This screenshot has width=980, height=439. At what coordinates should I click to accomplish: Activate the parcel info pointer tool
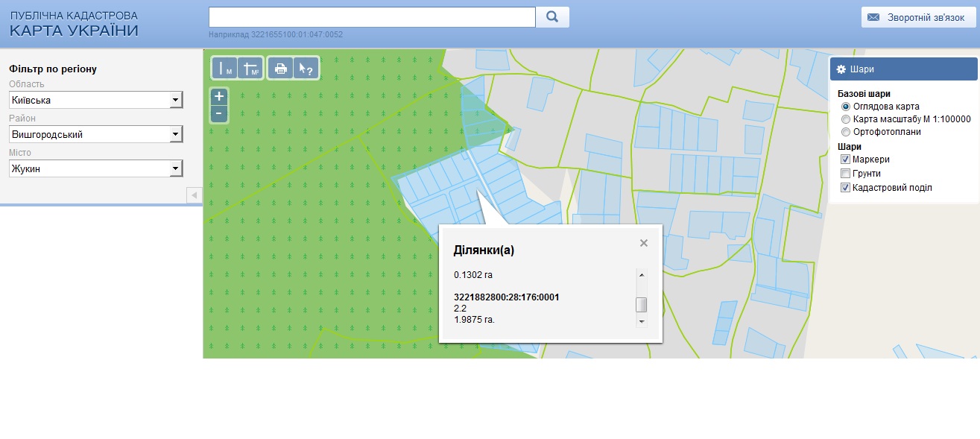[x=306, y=68]
